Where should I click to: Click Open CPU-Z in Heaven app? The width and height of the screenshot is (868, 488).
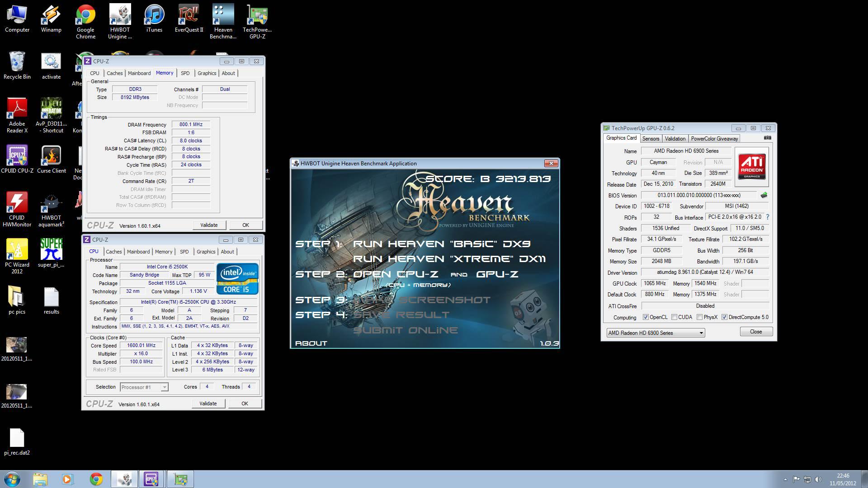pos(396,274)
